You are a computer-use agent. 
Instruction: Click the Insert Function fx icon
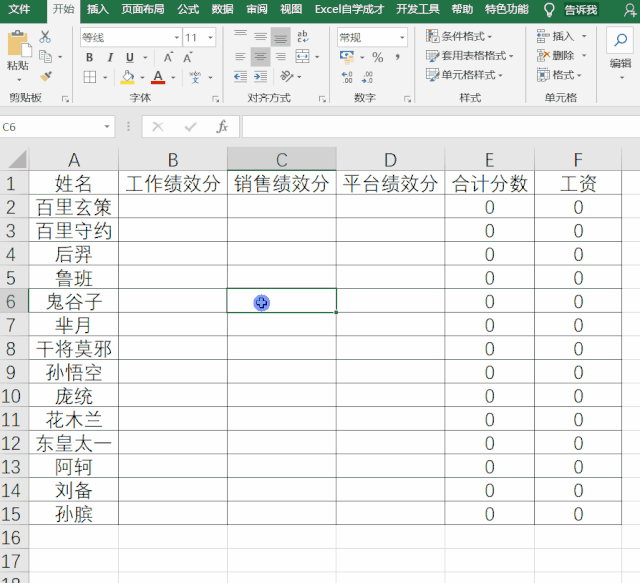point(222,127)
